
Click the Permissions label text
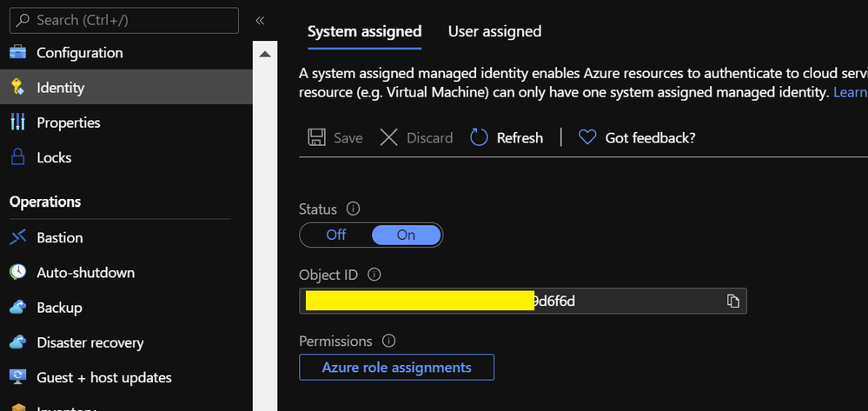[335, 341]
